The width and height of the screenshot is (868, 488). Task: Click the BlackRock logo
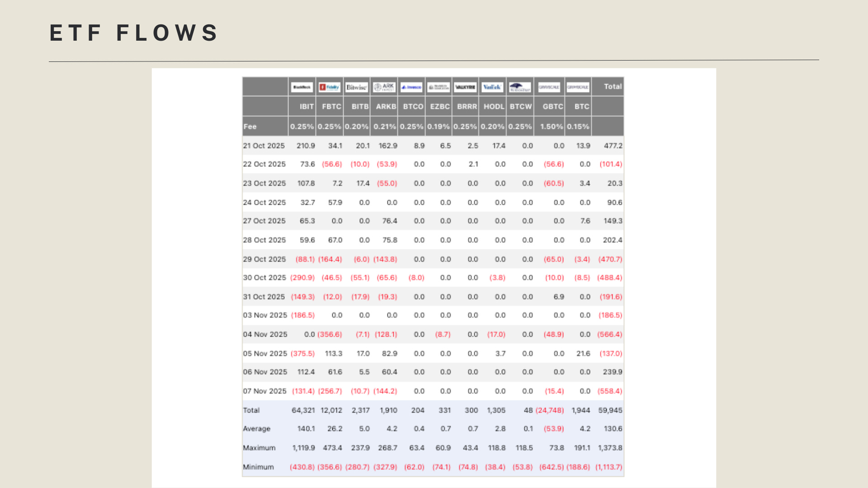click(302, 87)
